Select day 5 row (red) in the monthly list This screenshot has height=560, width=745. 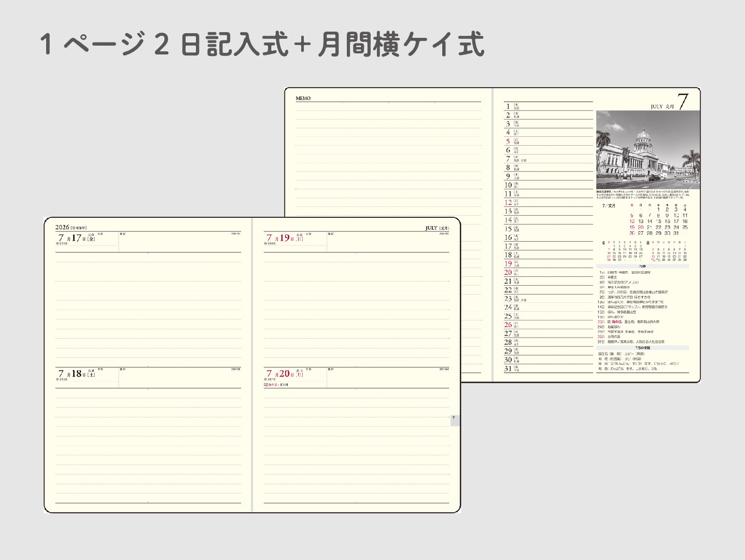point(549,141)
